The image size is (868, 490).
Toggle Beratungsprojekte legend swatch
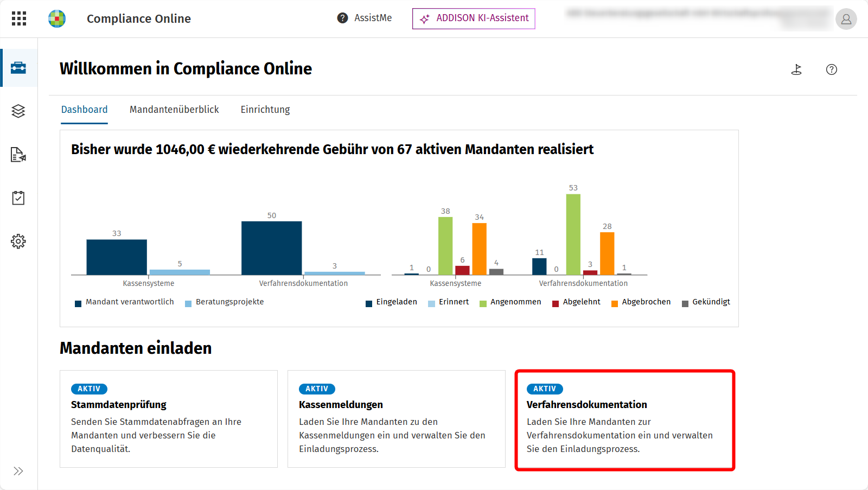(188, 303)
